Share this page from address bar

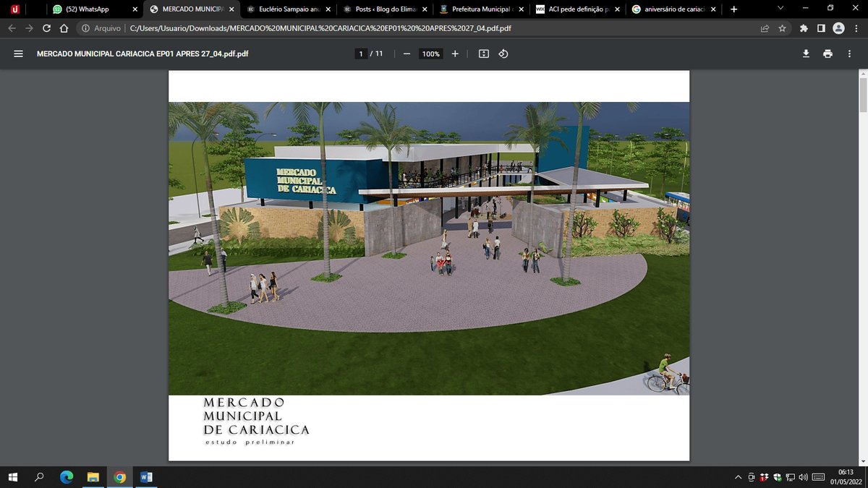[765, 29]
